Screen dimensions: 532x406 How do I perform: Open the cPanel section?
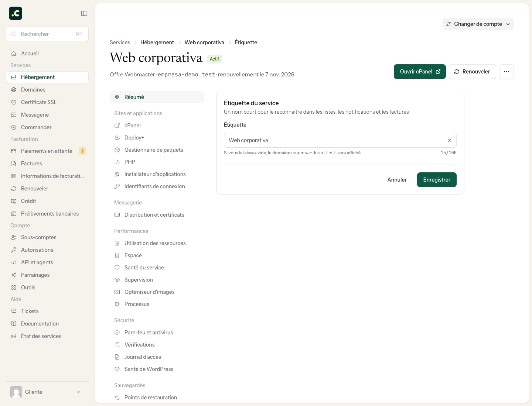(x=157, y=125)
